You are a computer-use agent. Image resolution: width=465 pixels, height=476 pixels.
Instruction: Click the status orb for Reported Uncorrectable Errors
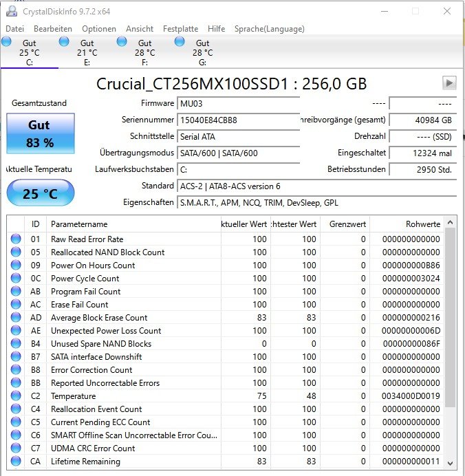[16, 382]
